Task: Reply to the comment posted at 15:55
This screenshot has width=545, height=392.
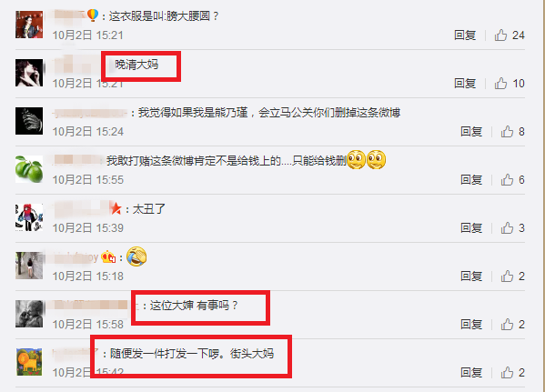Action: (471, 180)
